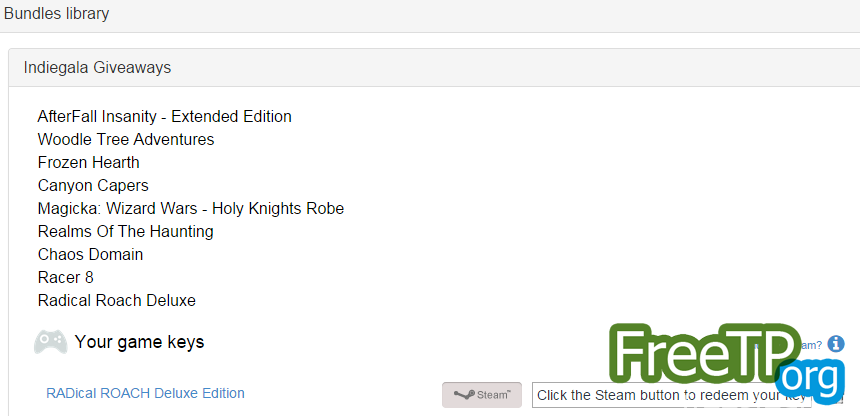Click the Your game keys heading
This screenshot has height=416, width=860.
(x=139, y=342)
